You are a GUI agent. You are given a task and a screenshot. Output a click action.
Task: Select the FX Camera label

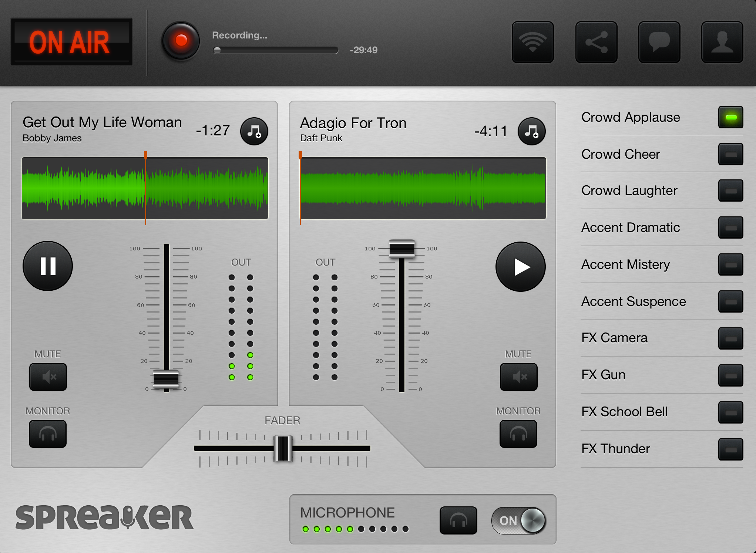tap(614, 338)
